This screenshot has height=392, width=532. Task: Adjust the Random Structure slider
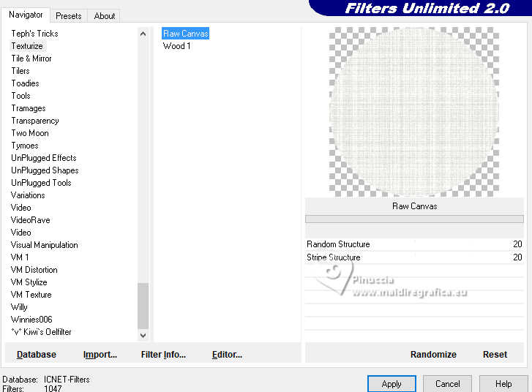click(414, 244)
